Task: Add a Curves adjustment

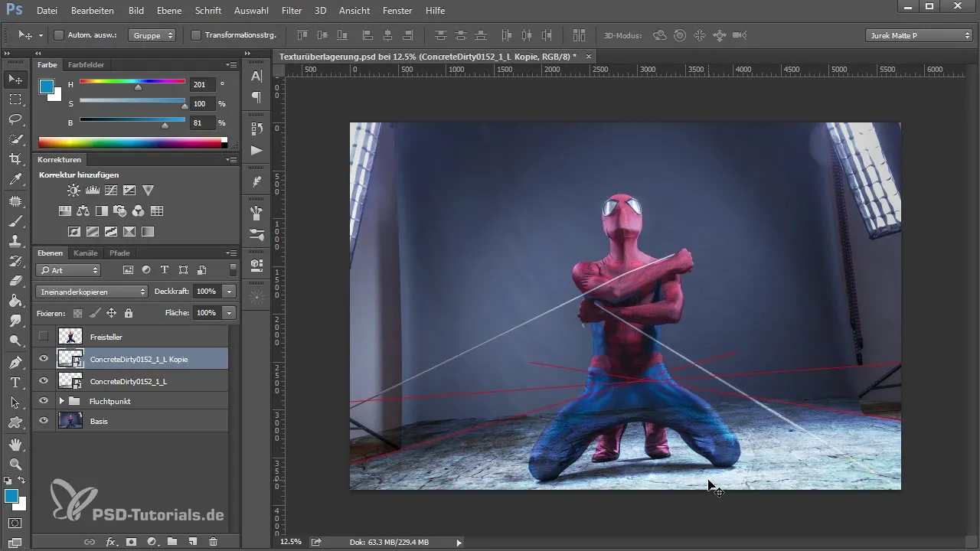Action: 111,190
